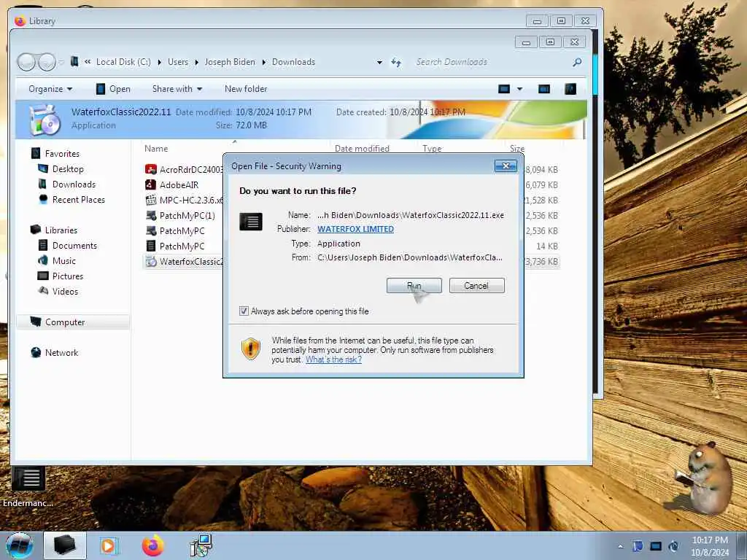Toggle the preview pane icon
Image resolution: width=747 pixels, height=560 pixels.
tap(544, 89)
